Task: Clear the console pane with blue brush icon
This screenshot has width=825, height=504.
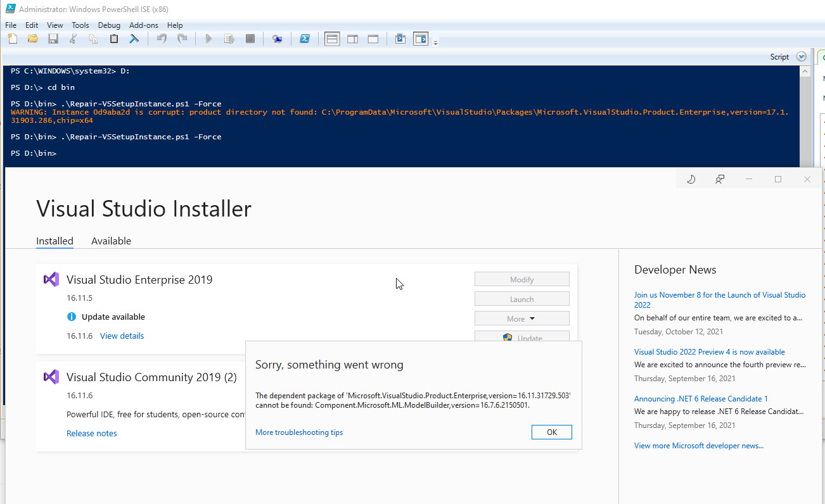Action: [134, 39]
